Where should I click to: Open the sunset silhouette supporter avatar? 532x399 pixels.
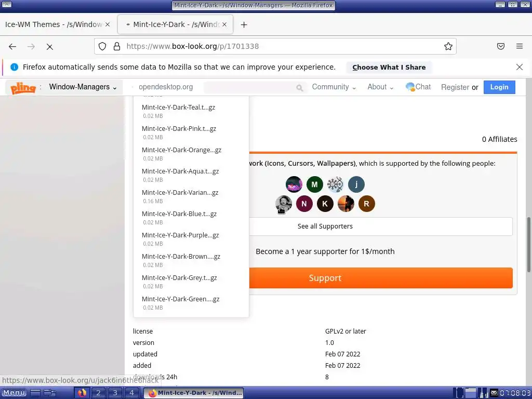(345, 204)
